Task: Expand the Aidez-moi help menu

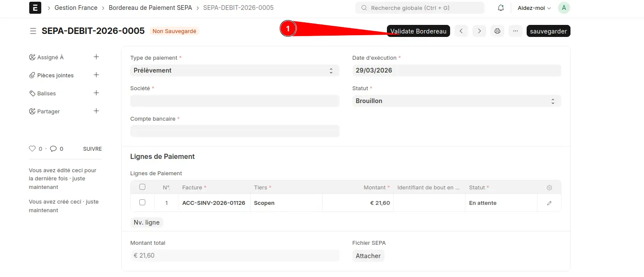Action: tap(534, 8)
